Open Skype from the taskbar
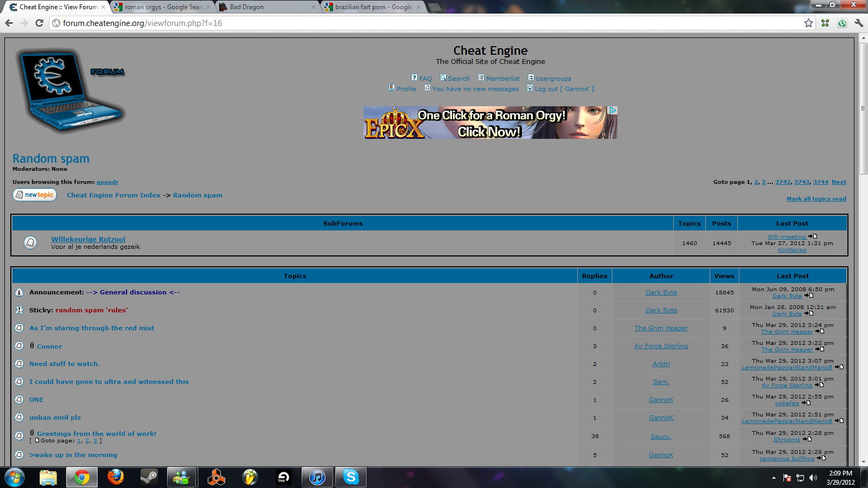 point(351,477)
